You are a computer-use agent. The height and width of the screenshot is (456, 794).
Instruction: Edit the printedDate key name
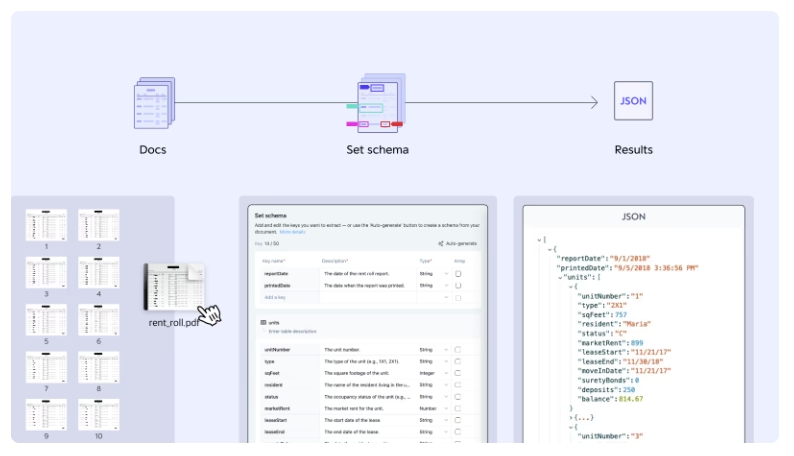coord(277,285)
